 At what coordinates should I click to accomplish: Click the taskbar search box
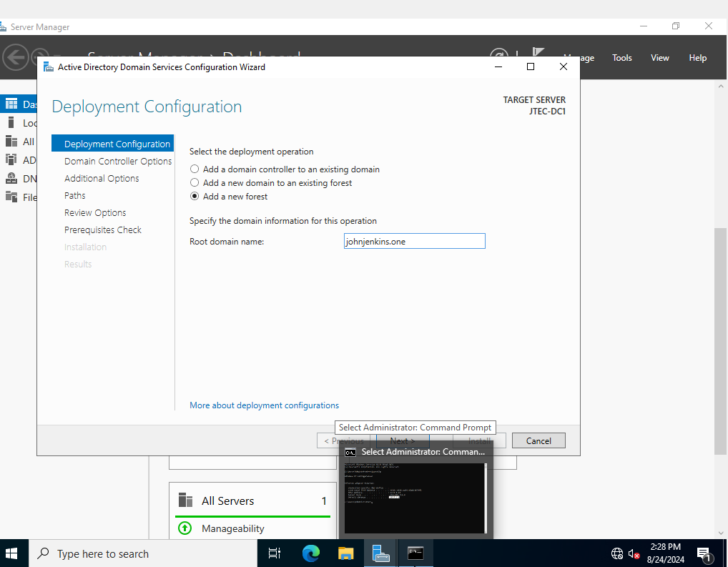pos(143,553)
